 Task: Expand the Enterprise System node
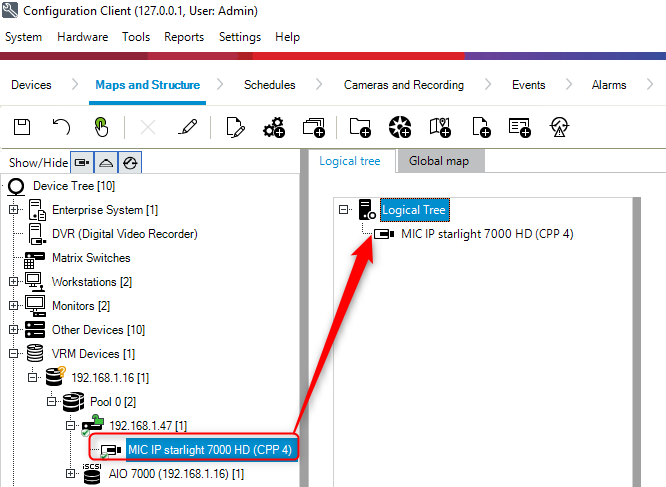[14, 210]
